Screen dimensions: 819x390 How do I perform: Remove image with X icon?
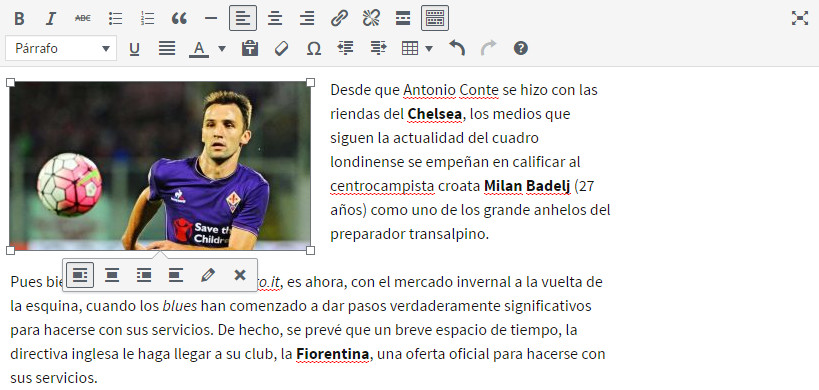point(240,275)
